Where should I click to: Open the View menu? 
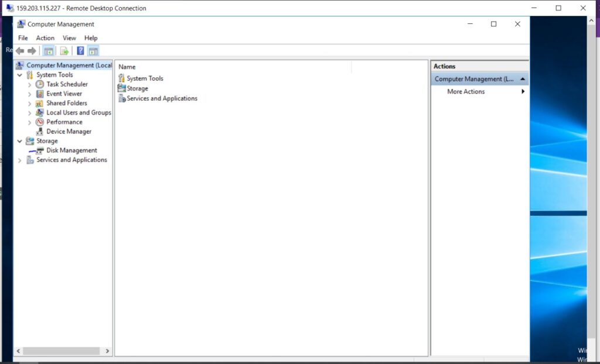[x=69, y=38]
